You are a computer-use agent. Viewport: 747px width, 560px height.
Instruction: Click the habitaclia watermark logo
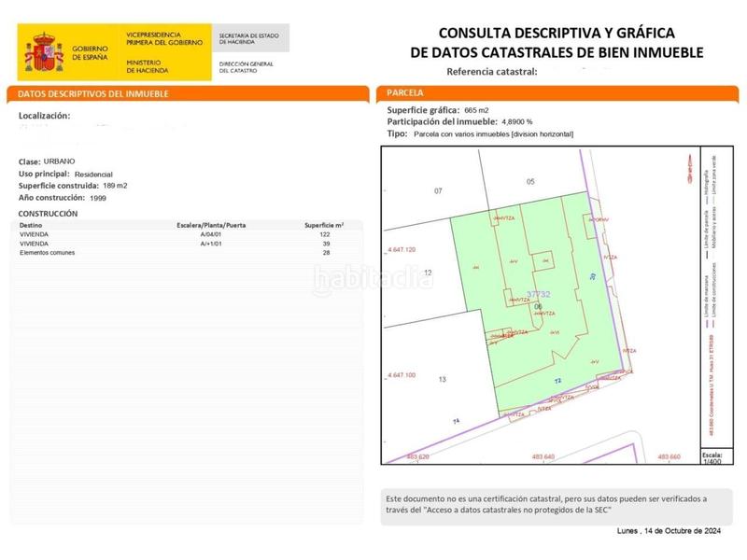373,277
